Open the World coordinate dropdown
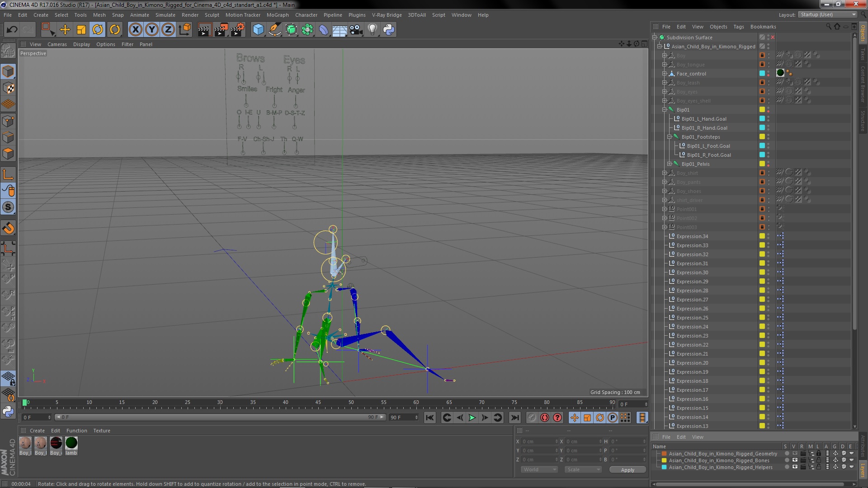Viewport: 868px width, 488px height. (x=539, y=470)
